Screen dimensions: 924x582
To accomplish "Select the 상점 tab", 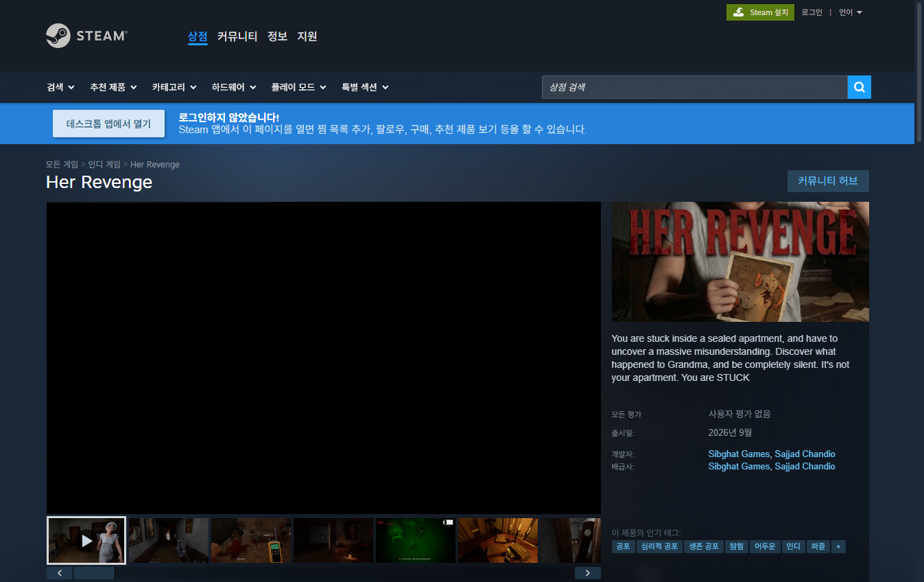I will click(198, 36).
